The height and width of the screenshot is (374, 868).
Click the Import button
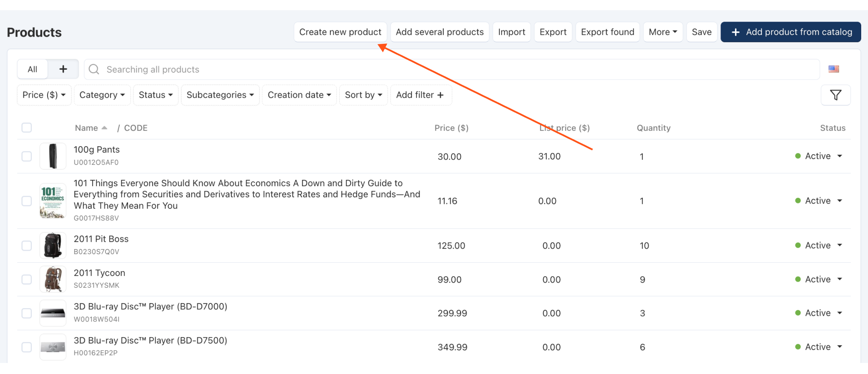(x=511, y=32)
